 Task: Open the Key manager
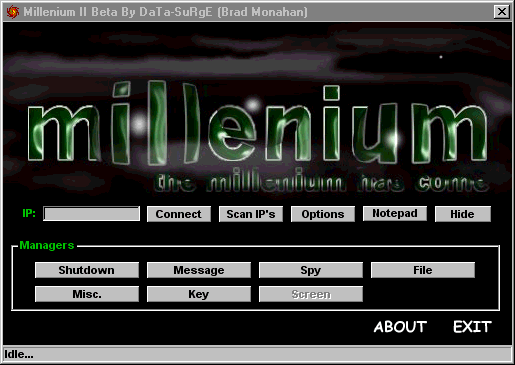click(199, 294)
